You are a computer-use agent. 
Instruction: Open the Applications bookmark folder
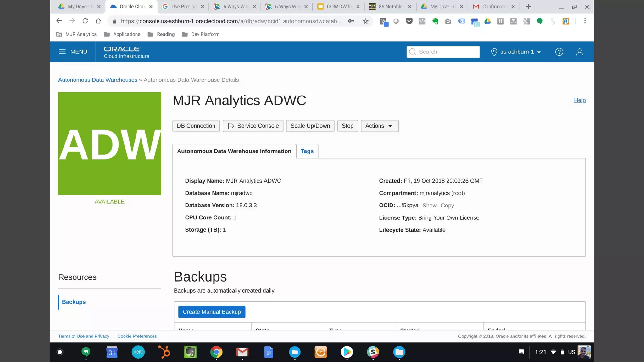(122, 34)
